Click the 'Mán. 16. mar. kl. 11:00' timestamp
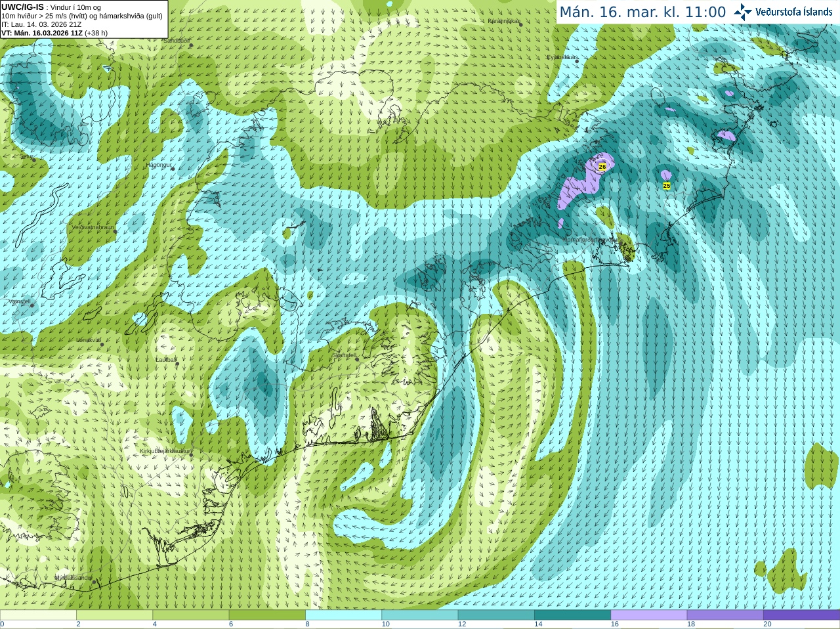The image size is (840, 629). coord(642,12)
